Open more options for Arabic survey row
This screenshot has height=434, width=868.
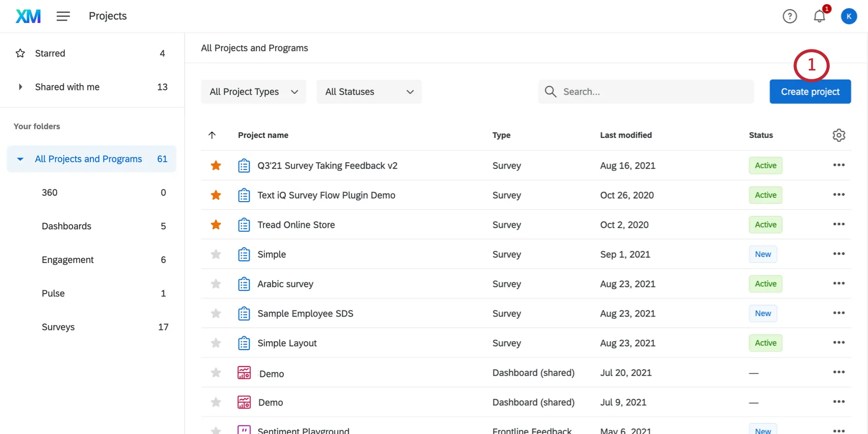[838, 284]
